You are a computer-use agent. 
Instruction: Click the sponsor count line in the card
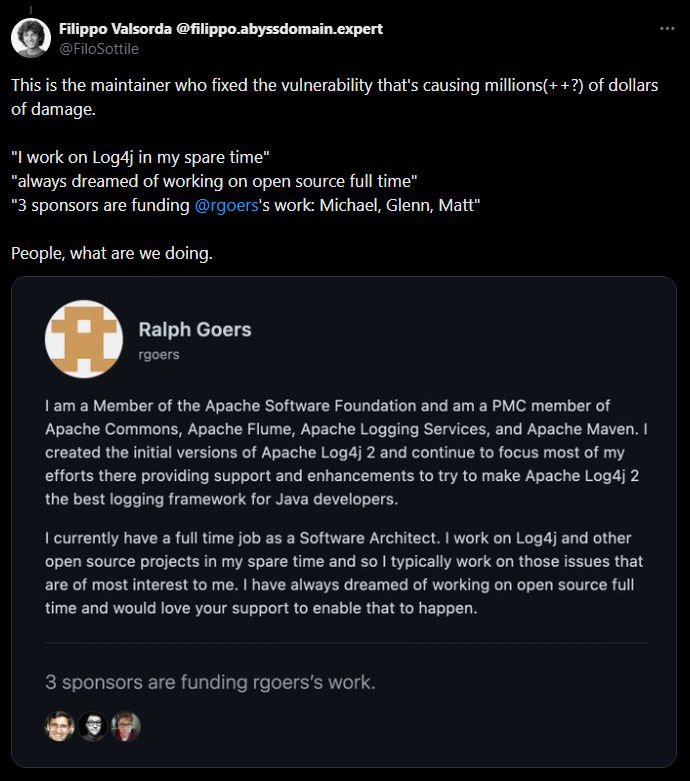210,683
